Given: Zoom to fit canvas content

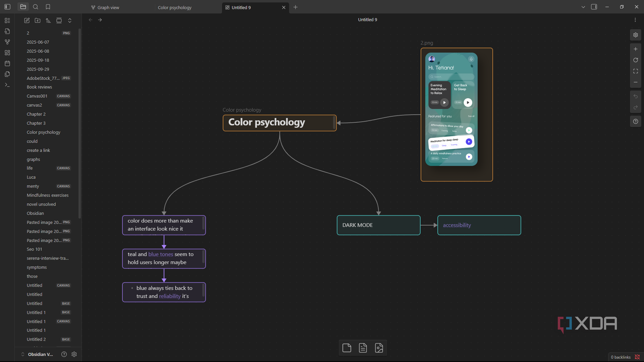Looking at the screenshot, I should click(x=635, y=71).
